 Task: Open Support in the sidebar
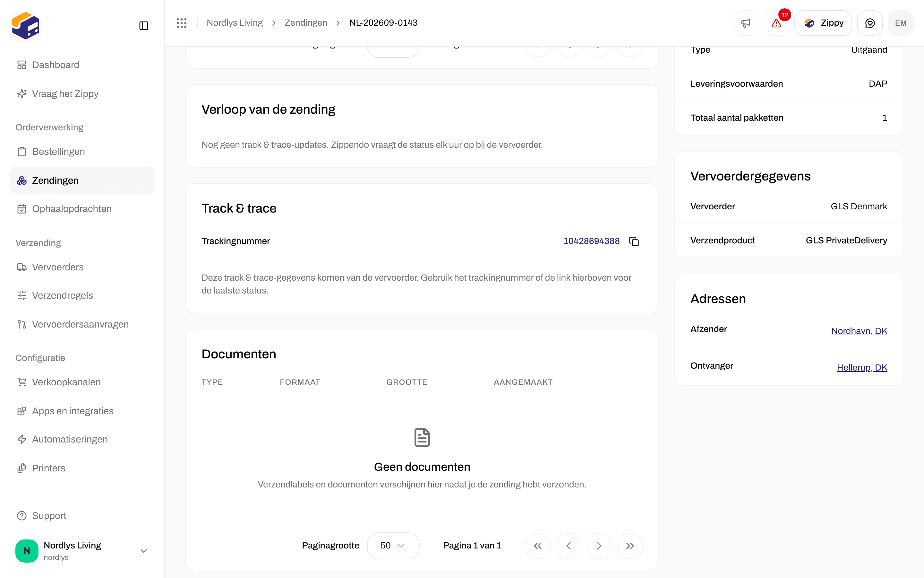82,516
